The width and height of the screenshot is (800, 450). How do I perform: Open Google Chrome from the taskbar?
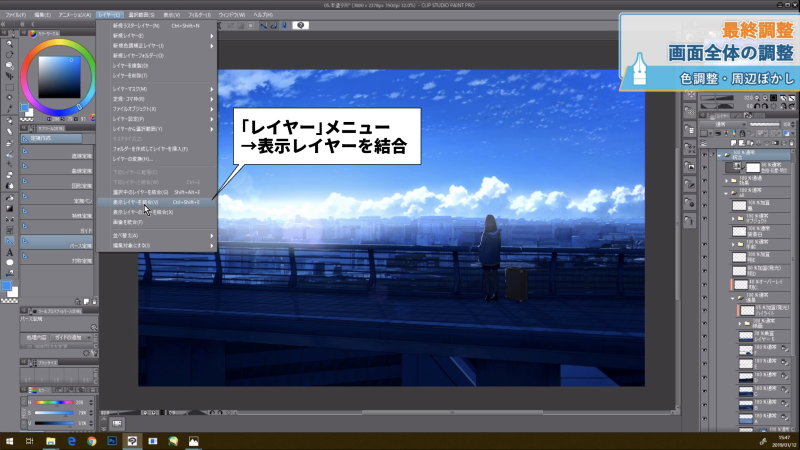point(91,441)
